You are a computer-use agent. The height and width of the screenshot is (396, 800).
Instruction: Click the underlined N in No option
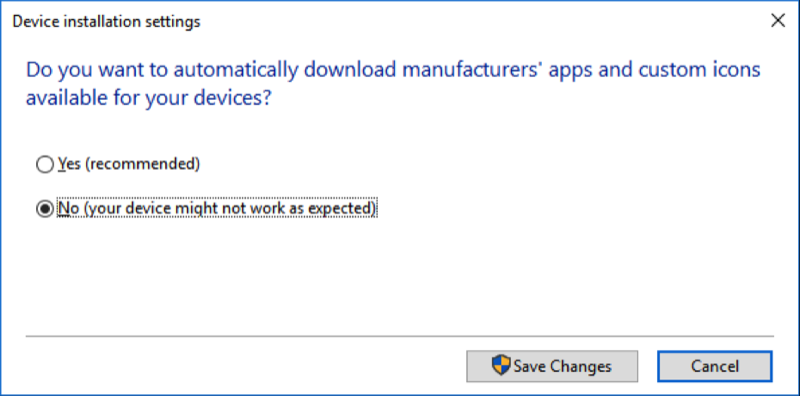64,208
